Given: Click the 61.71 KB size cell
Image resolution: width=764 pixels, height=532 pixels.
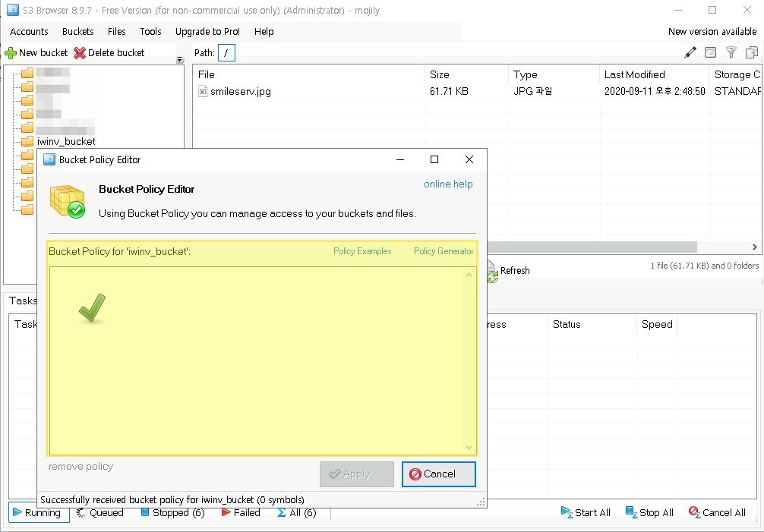Looking at the screenshot, I should [x=449, y=92].
